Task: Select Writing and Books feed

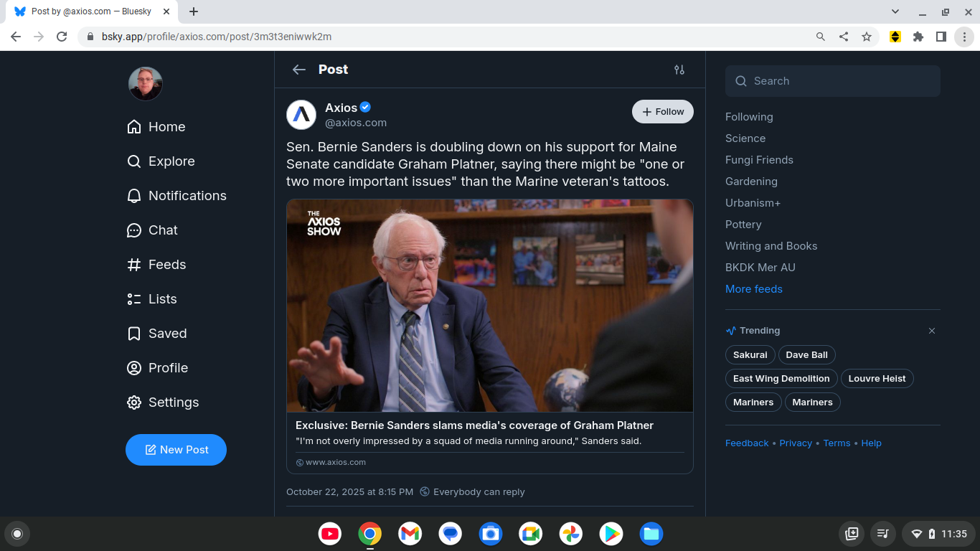Action: click(x=771, y=246)
